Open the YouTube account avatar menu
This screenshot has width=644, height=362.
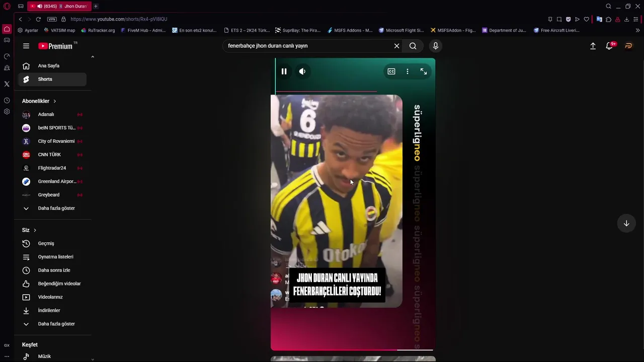click(628, 46)
